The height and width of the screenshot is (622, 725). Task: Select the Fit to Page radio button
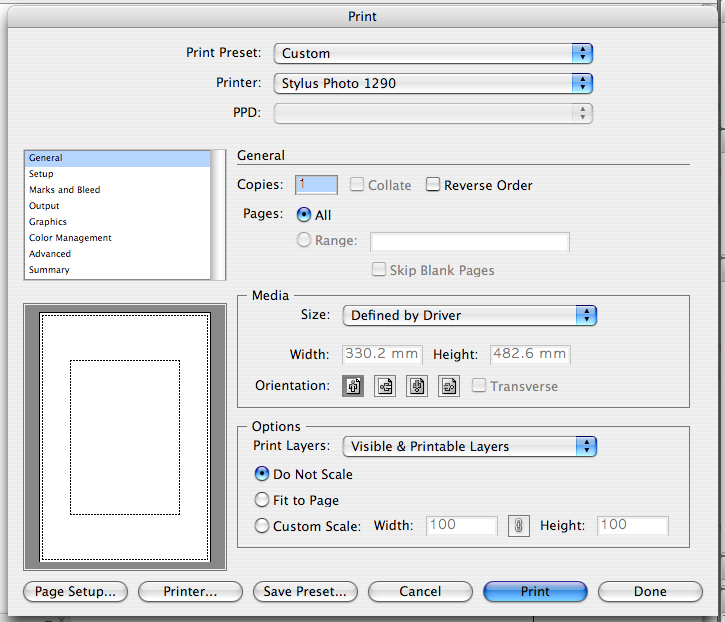pos(262,500)
